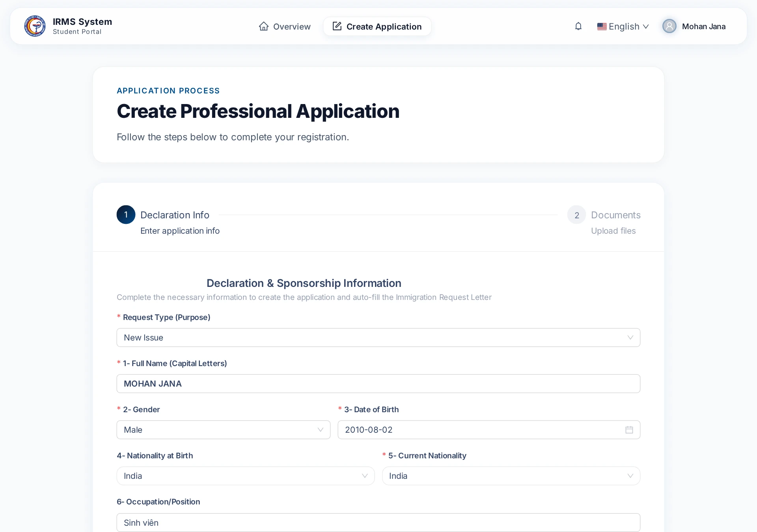757x532 pixels.
Task: Open Nationality at Birth dropdown
Action: [x=246, y=476]
